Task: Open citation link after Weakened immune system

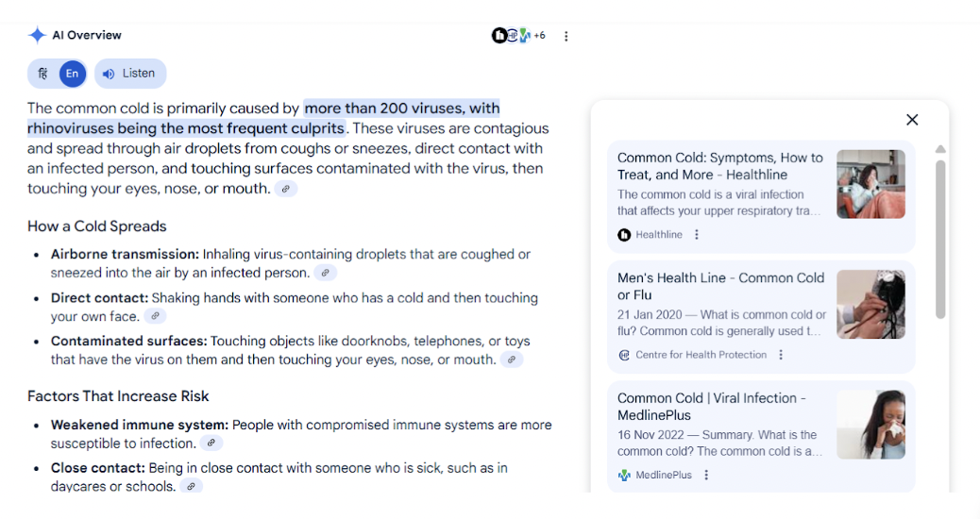Action: point(211,444)
